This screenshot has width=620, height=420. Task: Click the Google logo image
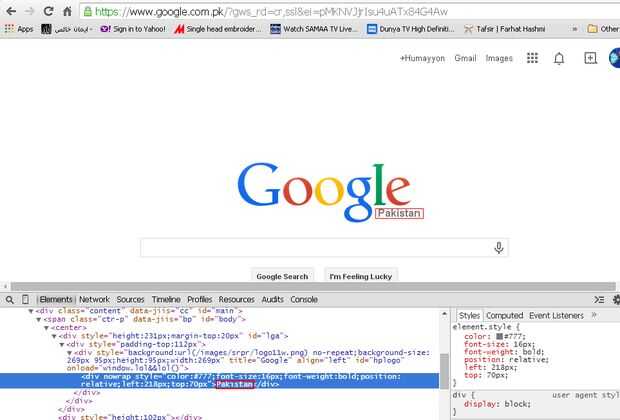(x=324, y=191)
